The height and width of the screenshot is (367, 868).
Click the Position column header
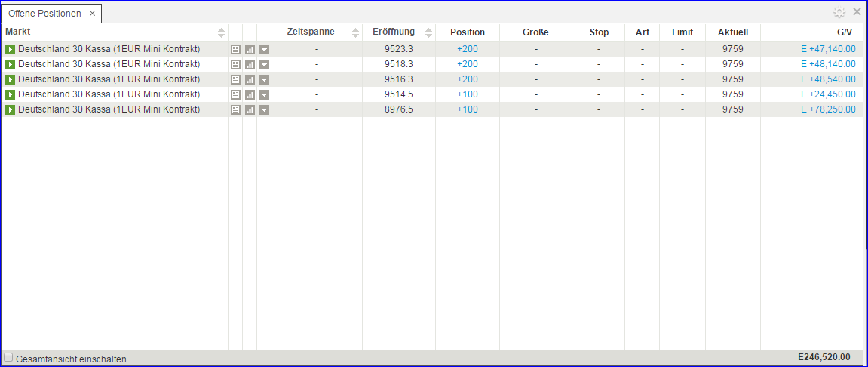point(468,32)
